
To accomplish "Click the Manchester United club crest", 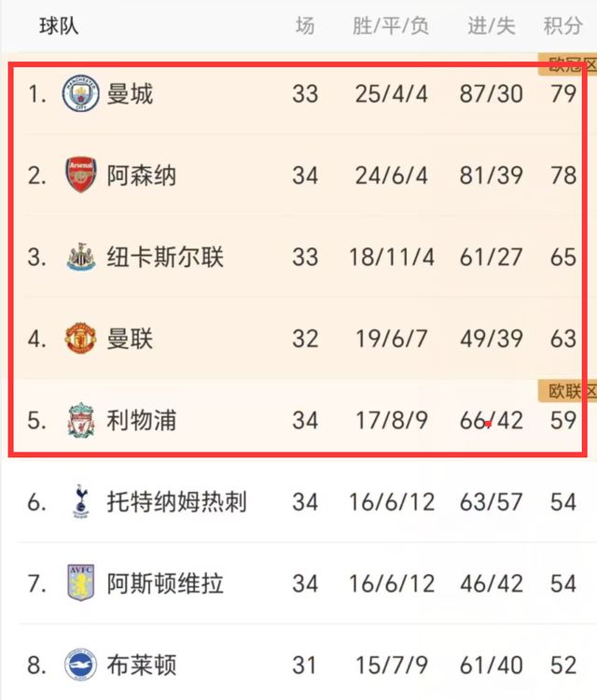I will (x=80, y=338).
